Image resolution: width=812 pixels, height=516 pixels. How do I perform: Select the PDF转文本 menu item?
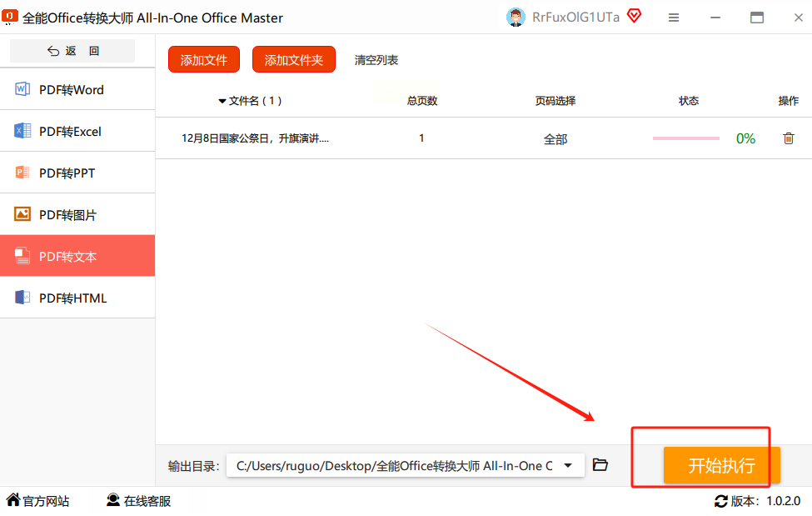77,256
